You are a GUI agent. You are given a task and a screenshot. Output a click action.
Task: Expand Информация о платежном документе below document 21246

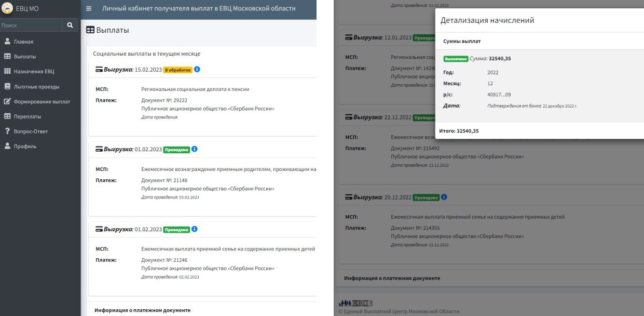[x=142, y=310]
